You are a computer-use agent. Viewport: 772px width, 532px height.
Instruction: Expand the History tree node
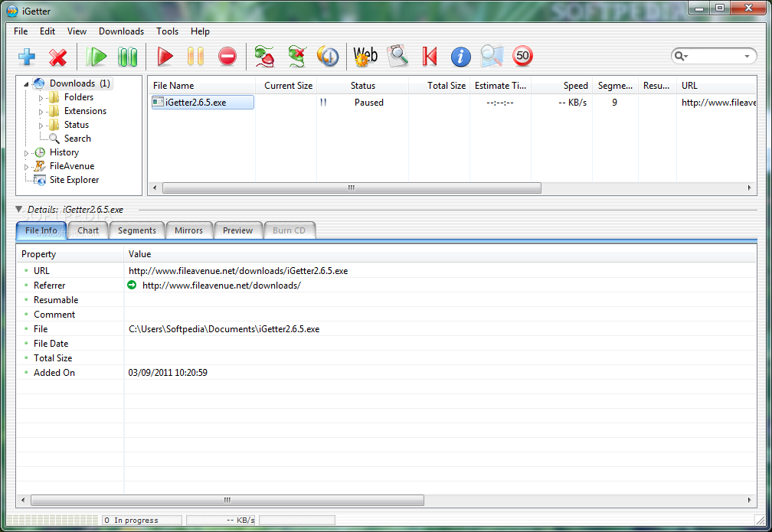(27, 153)
